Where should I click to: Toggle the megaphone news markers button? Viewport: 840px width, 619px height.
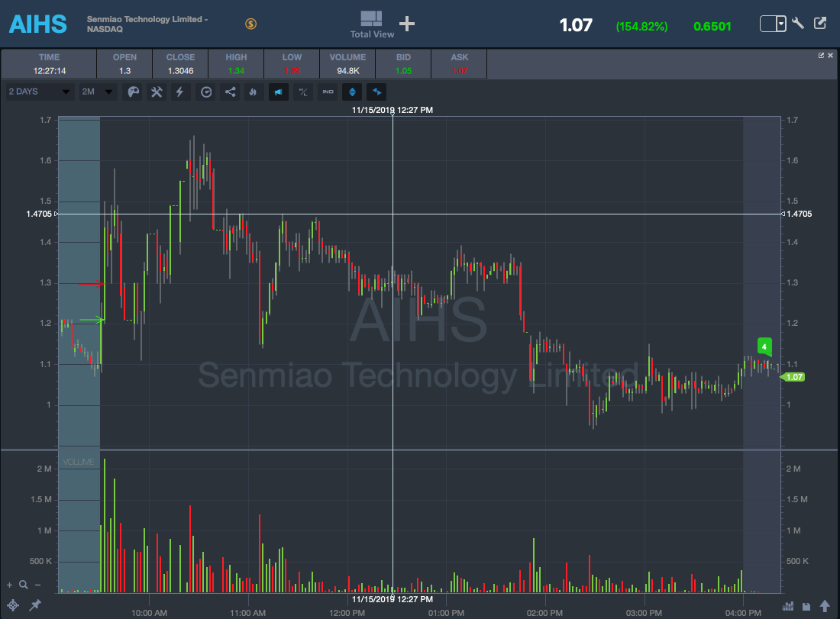tap(279, 92)
